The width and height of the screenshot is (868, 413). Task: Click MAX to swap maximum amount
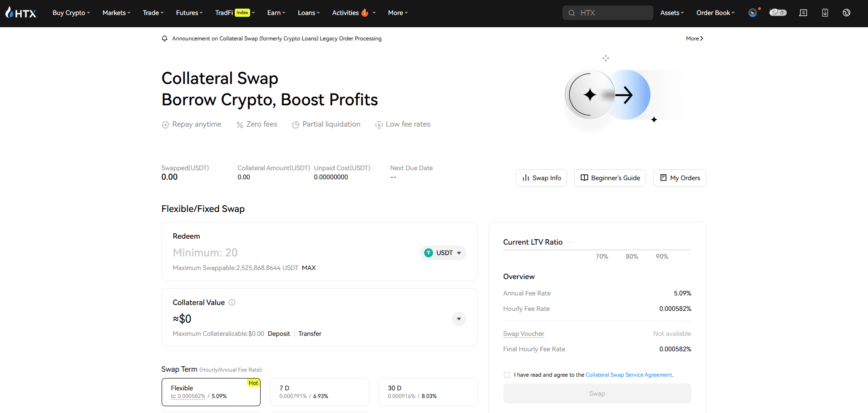pyautogui.click(x=309, y=268)
